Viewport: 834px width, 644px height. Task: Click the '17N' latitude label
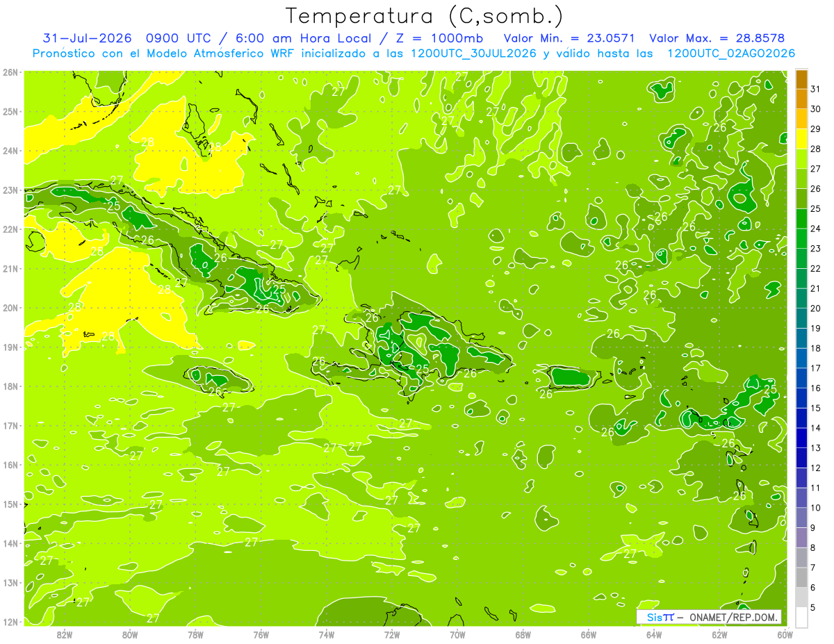tap(10, 425)
